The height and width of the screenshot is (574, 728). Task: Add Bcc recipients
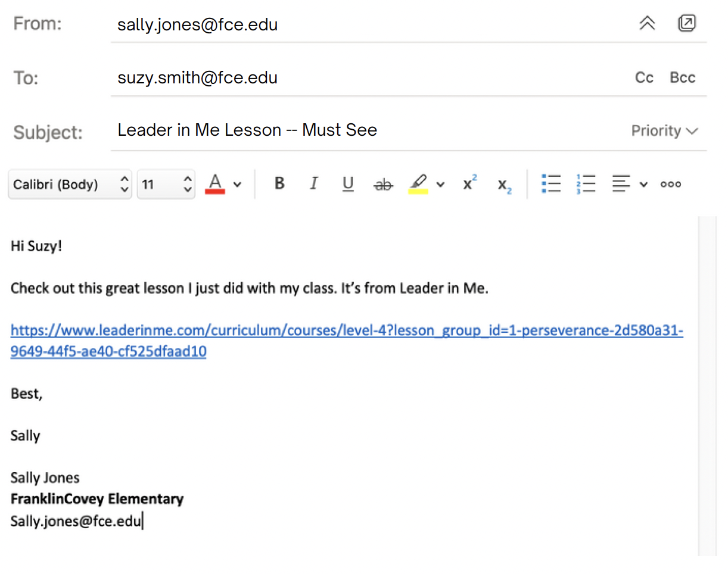coord(682,77)
